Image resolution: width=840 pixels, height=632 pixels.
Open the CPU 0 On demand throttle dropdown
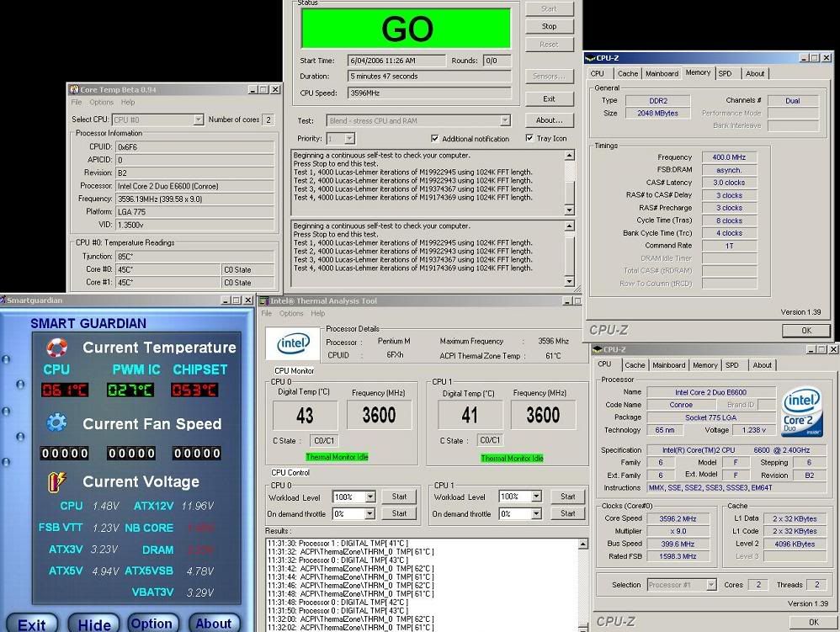pyautogui.click(x=370, y=513)
